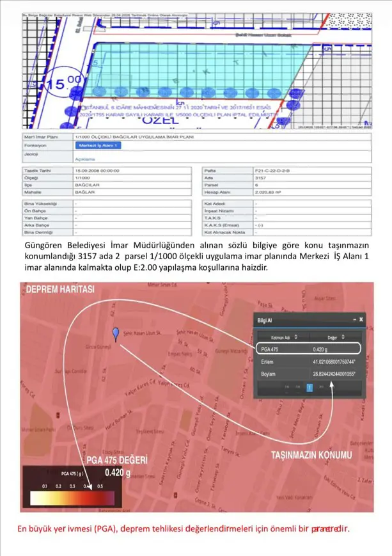Click the PGA 475 color scale bar
This screenshot has width=392, height=556.
pos(72,498)
